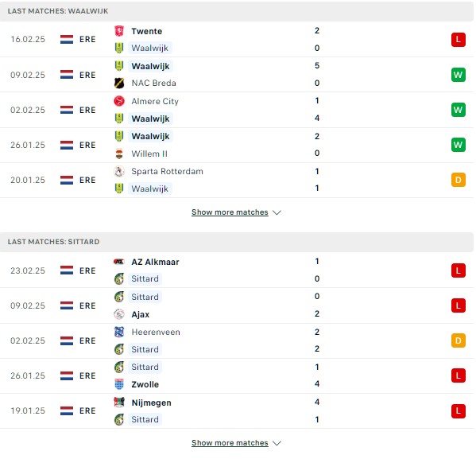The height and width of the screenshot is (459, 476).
Task: Click the green W badge for NAC Breda match
Action: (x=458, y=75)
